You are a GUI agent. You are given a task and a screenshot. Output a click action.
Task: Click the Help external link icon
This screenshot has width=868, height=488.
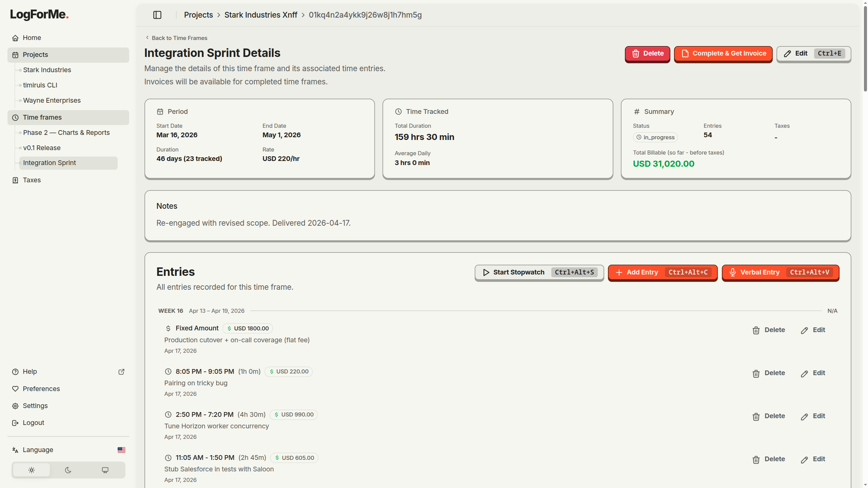coord(121,372)
